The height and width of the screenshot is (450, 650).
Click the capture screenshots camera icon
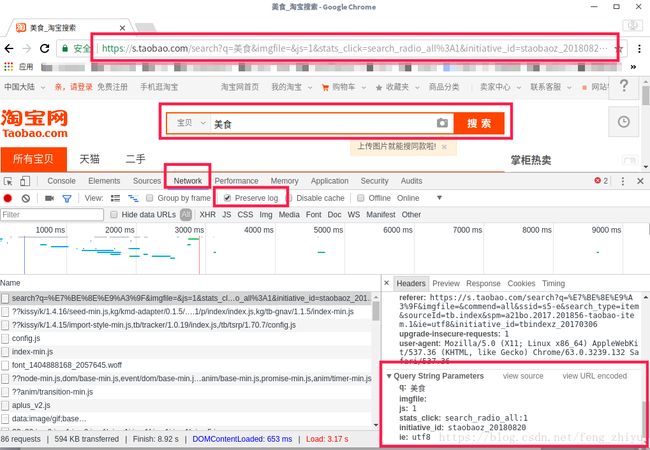(x=49, y=198)
